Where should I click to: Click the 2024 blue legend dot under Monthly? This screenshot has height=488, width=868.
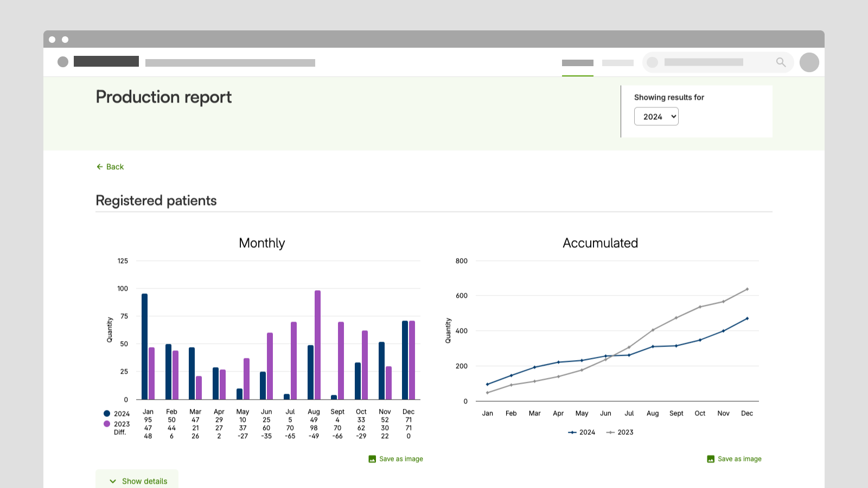click(x=107, y=414)
